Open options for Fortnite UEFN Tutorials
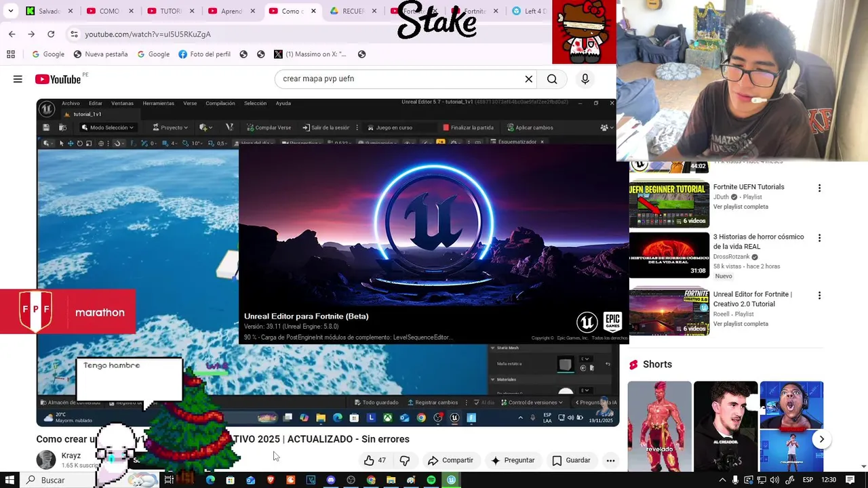The height and width of the screenshot is (488, 868). (x=819, y=188)
